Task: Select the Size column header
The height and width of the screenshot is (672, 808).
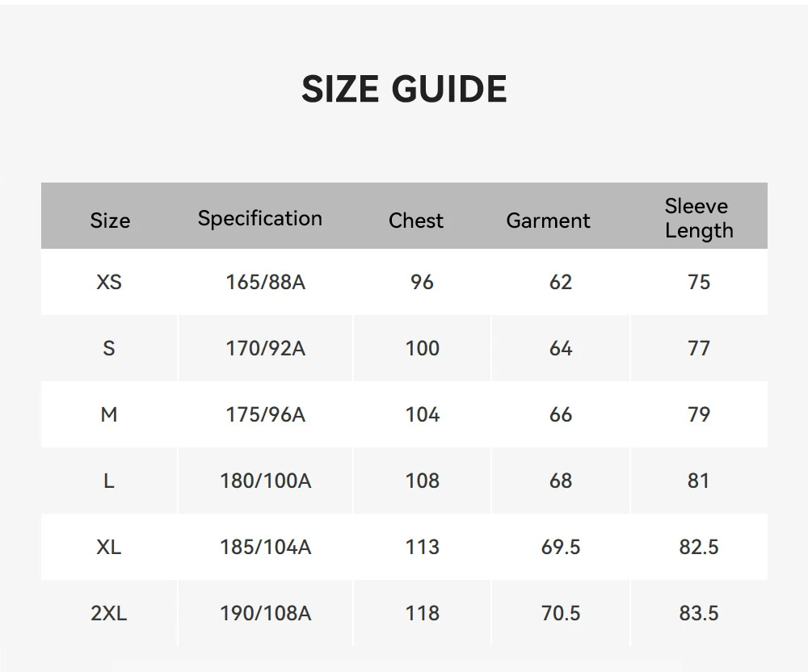Action: click(x=110, y=220)
